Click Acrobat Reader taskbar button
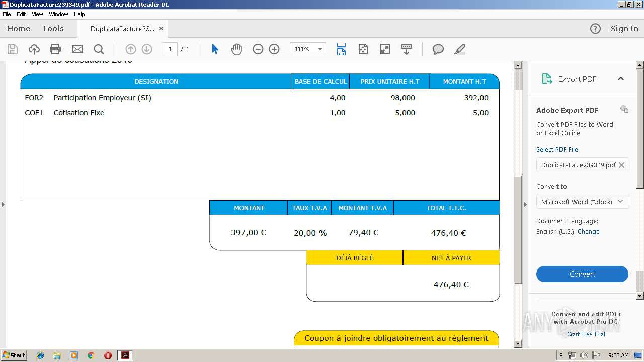The image size is (644, 362). pyautogui.click(x=125, y=355)
